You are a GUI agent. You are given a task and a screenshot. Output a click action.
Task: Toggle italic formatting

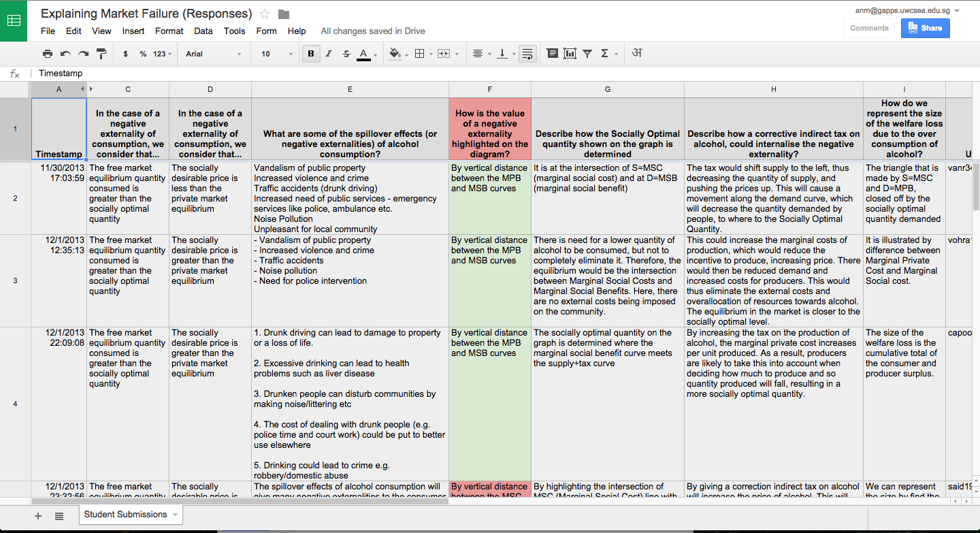coord(327,53)
